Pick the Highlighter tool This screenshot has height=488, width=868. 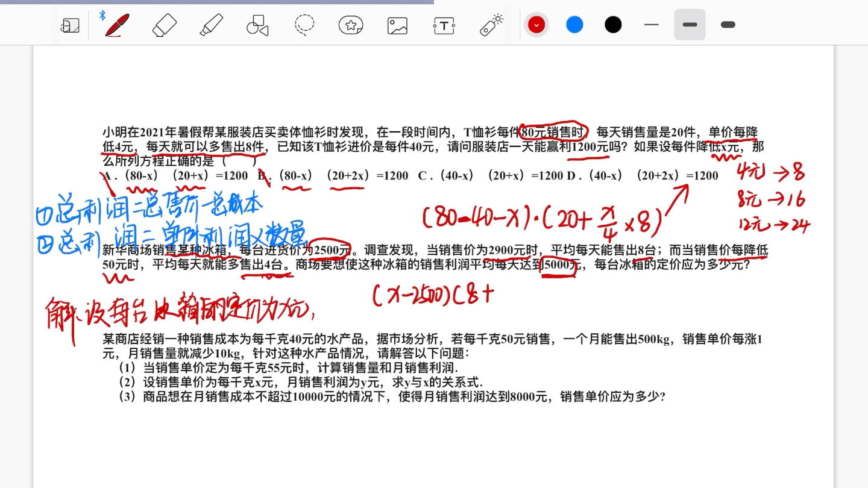click(210, 25)
